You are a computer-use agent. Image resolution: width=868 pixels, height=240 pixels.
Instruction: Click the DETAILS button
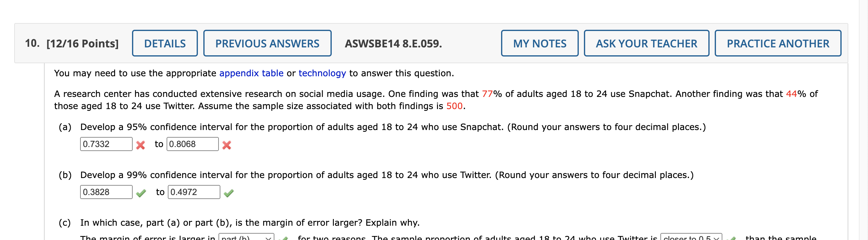(165, 43)
